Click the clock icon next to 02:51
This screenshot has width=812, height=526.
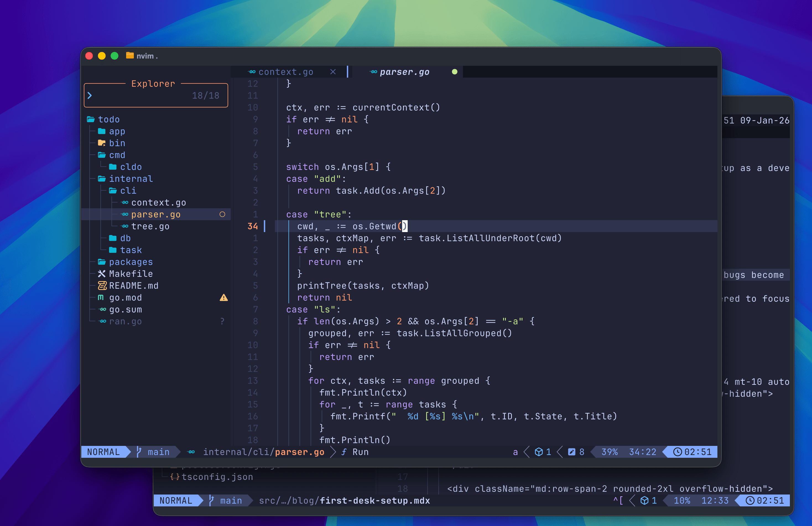tap(677, 452)
